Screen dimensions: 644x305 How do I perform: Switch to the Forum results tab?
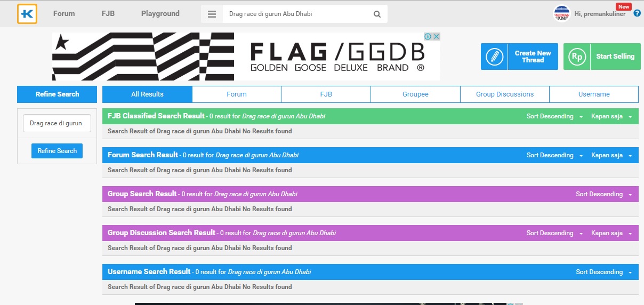237,94
